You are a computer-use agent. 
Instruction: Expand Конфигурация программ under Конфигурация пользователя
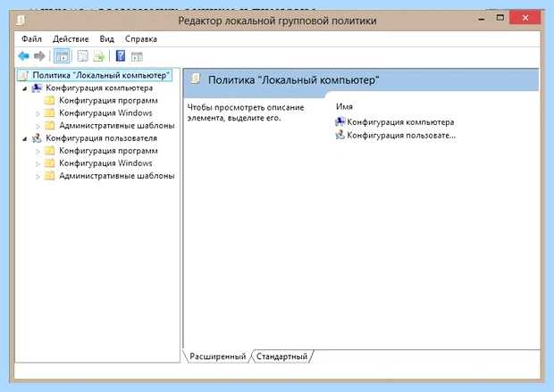point(38,151)
